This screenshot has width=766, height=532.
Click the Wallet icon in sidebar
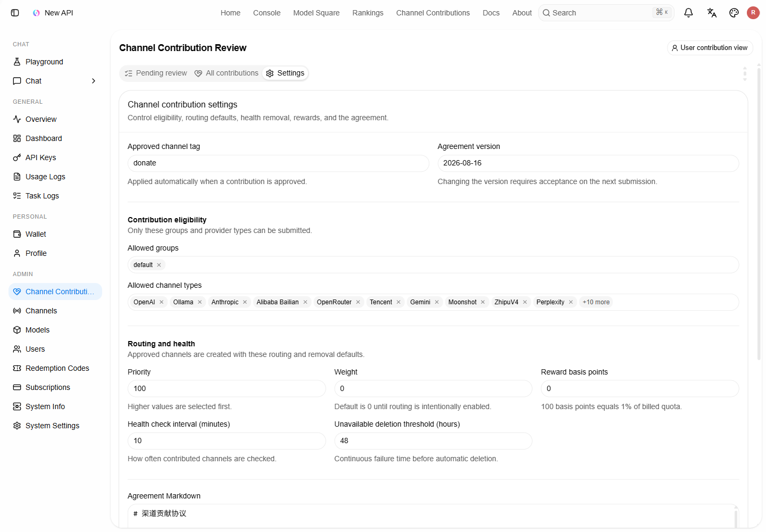pyautogui.click(x=17, y=234)
